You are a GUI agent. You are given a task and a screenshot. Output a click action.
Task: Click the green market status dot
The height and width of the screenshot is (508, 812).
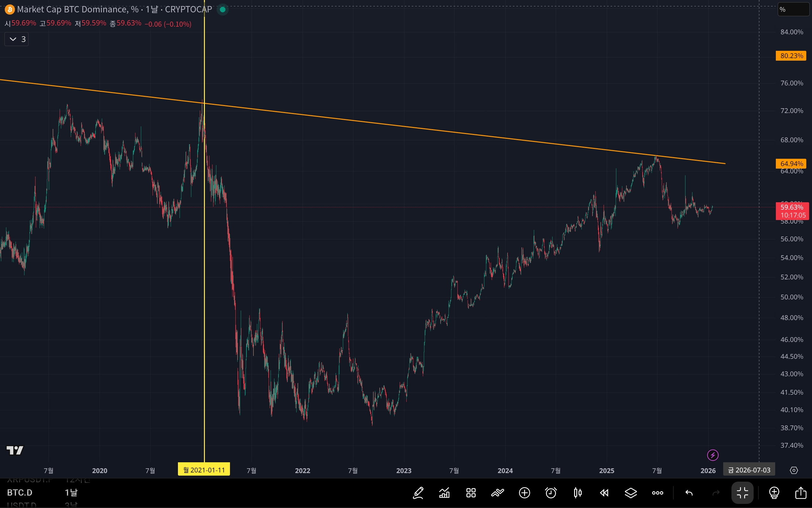click(x=222, y=10)
